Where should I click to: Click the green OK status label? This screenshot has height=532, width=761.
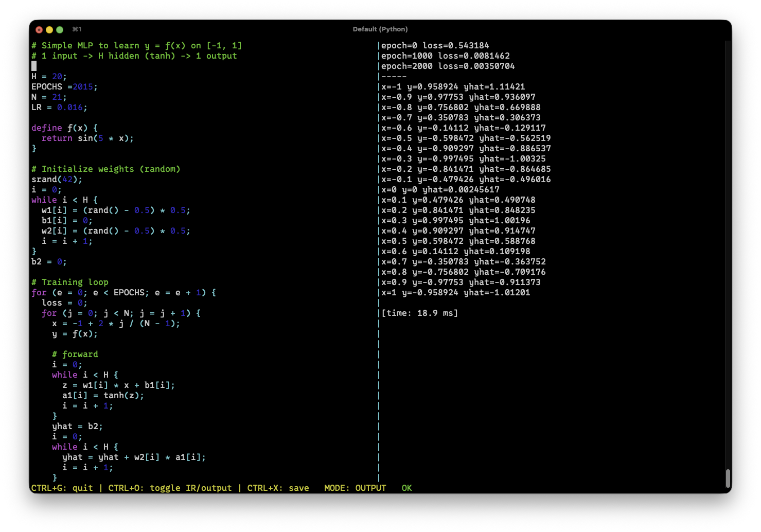(406, 488)
